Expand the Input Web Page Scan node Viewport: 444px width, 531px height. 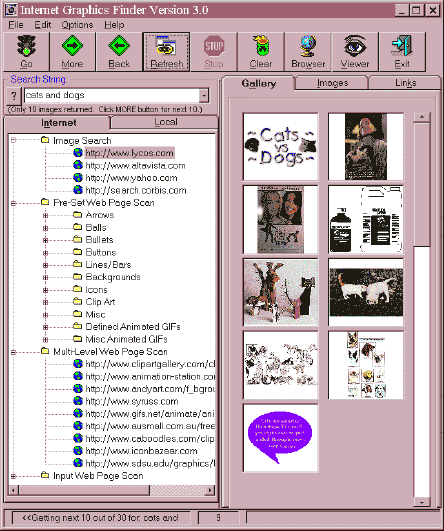point(13,476)
